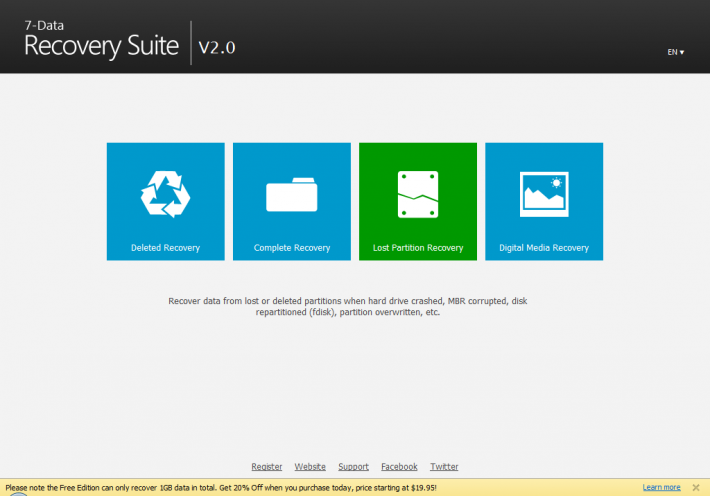
Task: Dismiss the Free Edition notice bar
Action: coord(696,487)
